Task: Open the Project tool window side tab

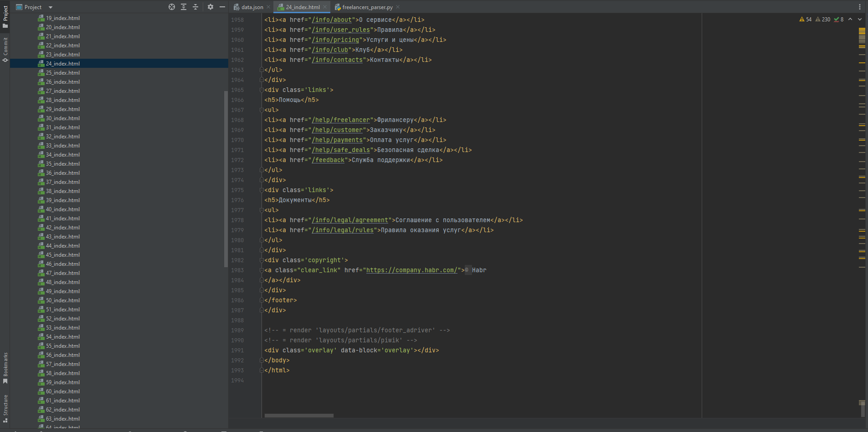Action: click(5, 16)
